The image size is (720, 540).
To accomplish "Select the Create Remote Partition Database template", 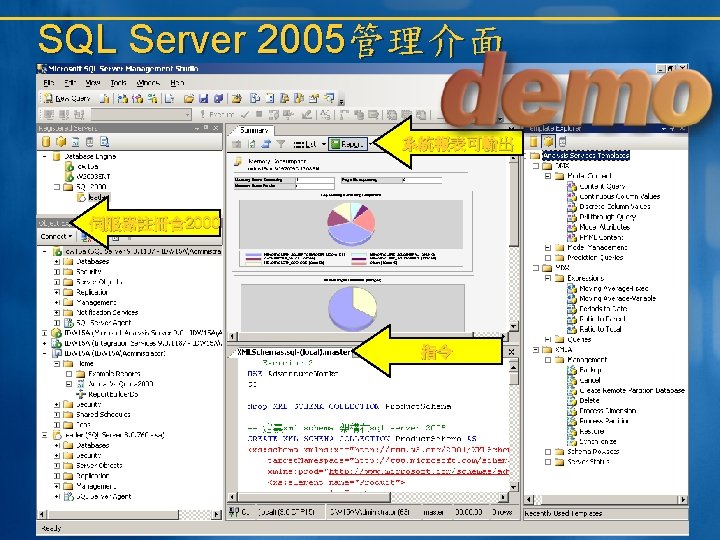I will 632,390.
